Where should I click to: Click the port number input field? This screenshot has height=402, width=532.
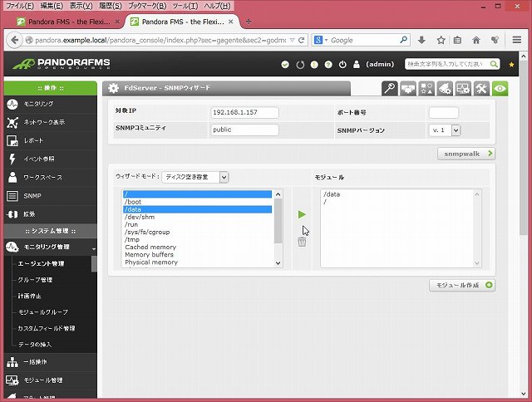click(444, 112)
